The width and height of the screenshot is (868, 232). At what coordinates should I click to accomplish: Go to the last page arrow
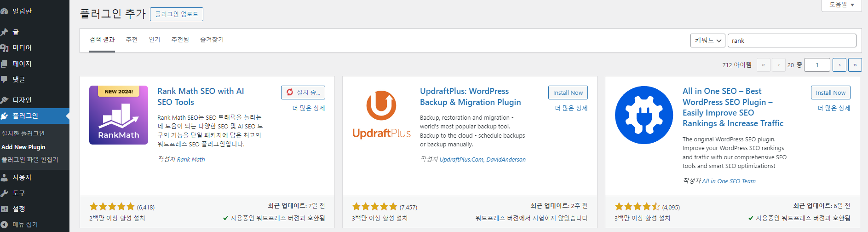pyautogui.click(x=855, y=65)
